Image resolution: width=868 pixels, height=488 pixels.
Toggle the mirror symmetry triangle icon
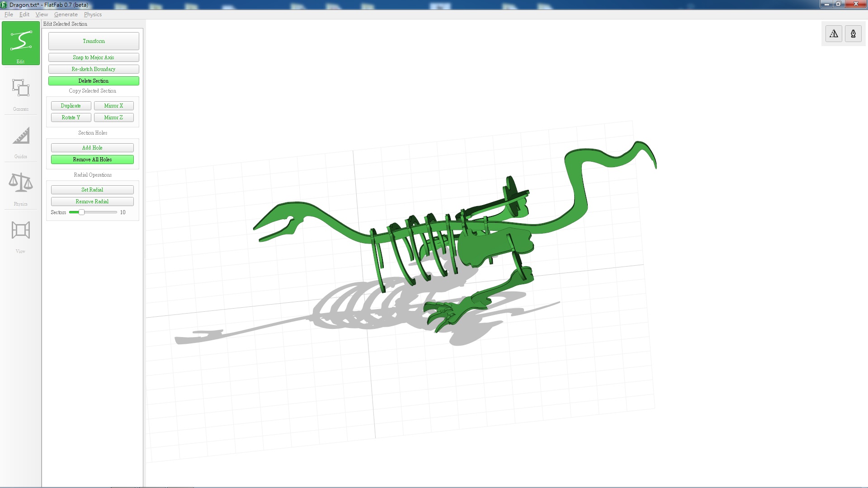coord(834,34)
